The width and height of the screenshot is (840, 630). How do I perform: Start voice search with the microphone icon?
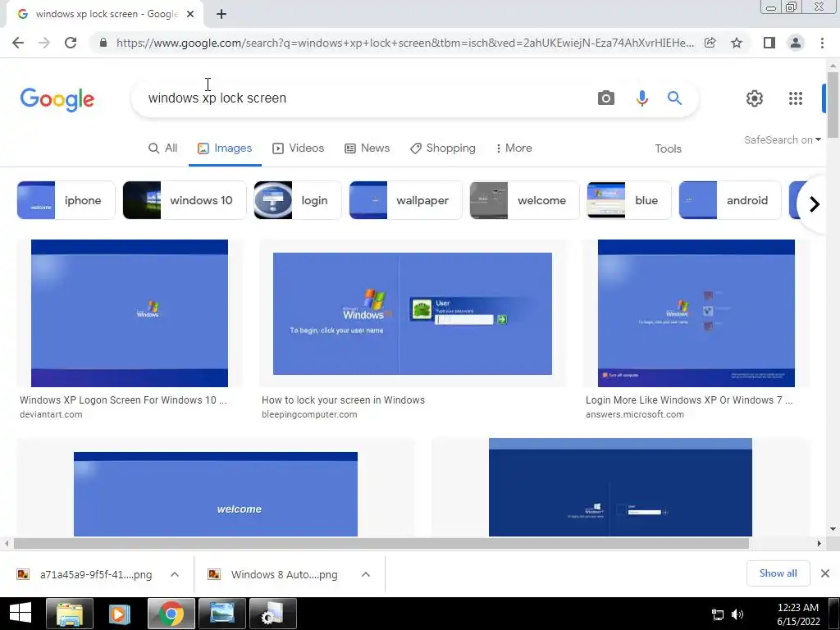tap(641, 98)
